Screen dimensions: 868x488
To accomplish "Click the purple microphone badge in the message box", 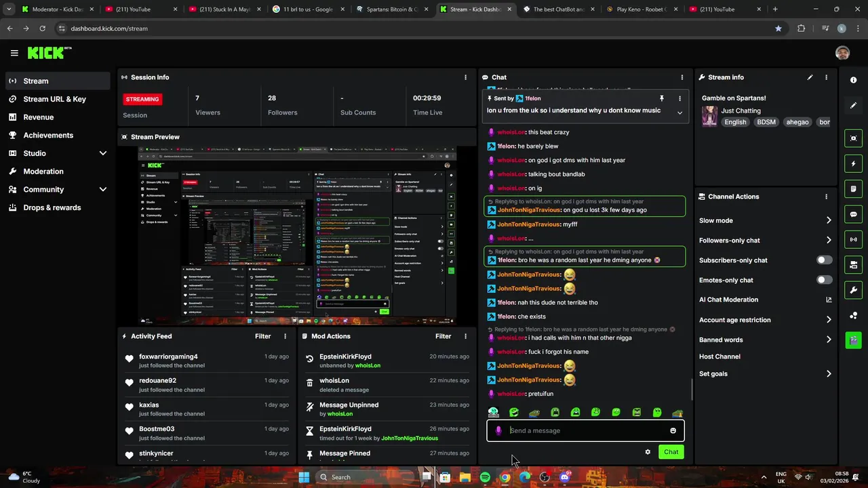I will (x=498, y=430).
